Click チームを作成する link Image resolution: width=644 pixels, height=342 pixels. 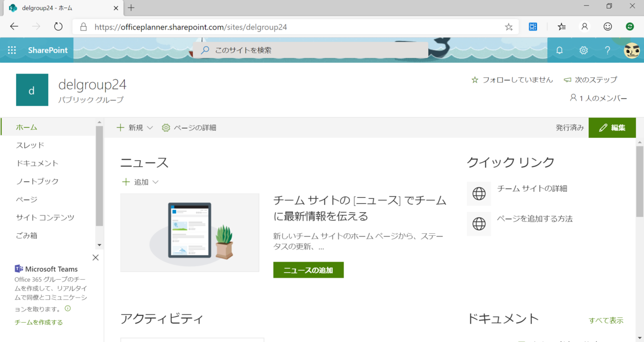tap(39, 322)
